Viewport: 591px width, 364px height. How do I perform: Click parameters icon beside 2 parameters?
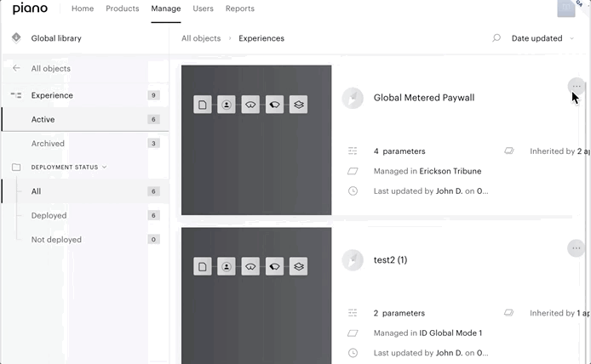click(x=353, y=313)
